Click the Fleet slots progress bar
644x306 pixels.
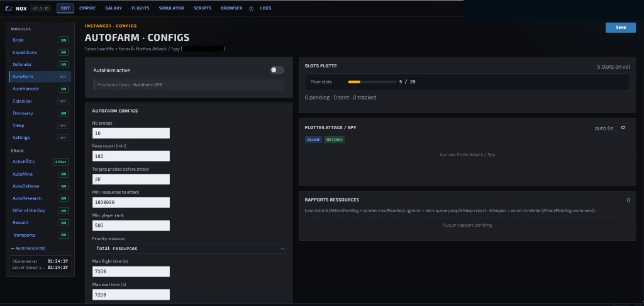tap(372, 82)
